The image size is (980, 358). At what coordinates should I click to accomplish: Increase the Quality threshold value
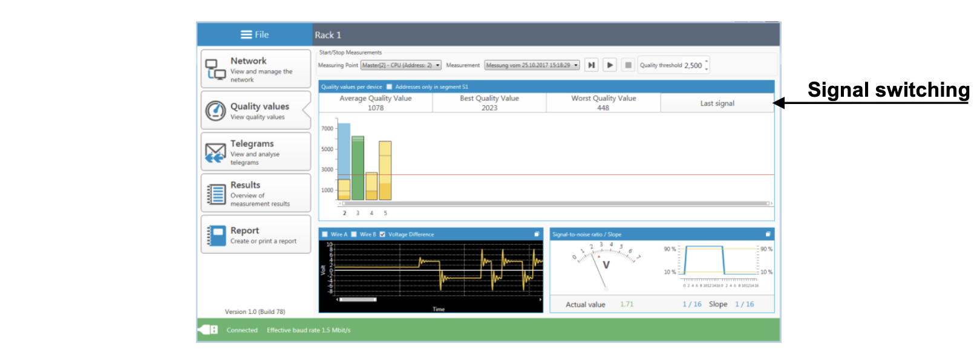pos(706,62)
